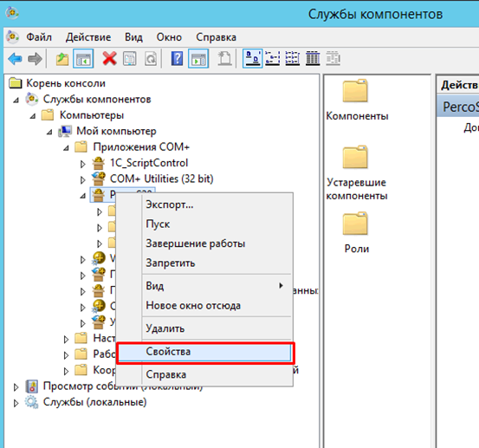Click the blue Help question mark icon
The image size is (479, 448).
[x=177, y=58]
